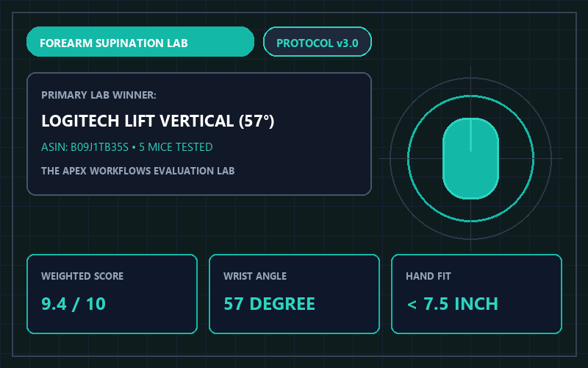Screen dimensions: 588x368
Task: Open the Protocol v3.0 badge
Action: [318, 42]
